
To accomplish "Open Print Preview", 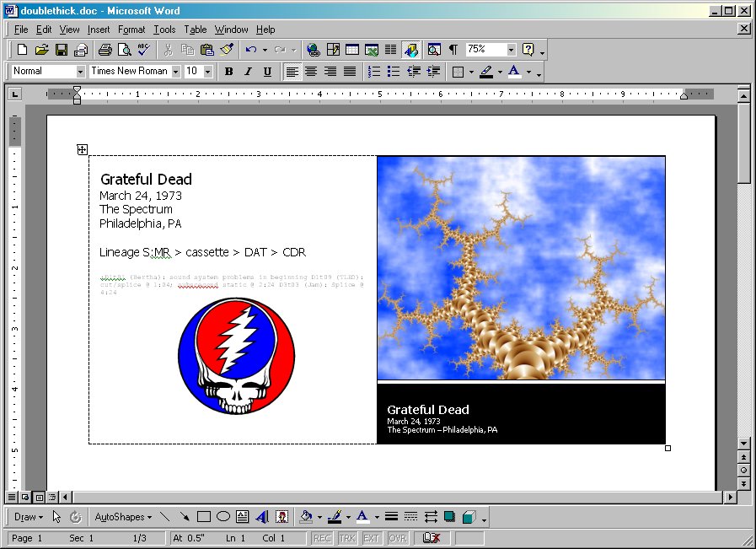I will pyautogui.click(x=125, y=49).
